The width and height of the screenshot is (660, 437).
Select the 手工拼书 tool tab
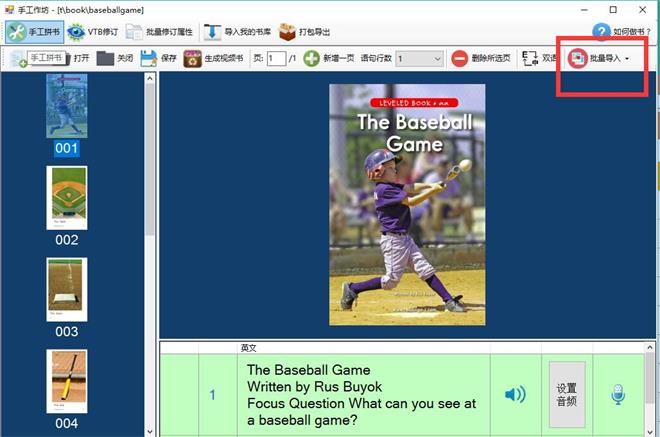point(35,32)
